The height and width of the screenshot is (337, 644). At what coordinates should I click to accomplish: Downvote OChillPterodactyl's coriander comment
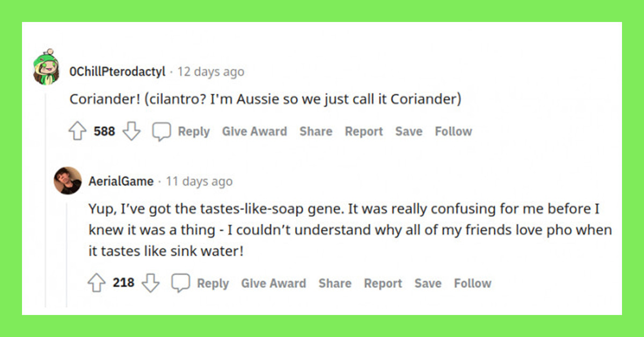(x=131, y=131)
